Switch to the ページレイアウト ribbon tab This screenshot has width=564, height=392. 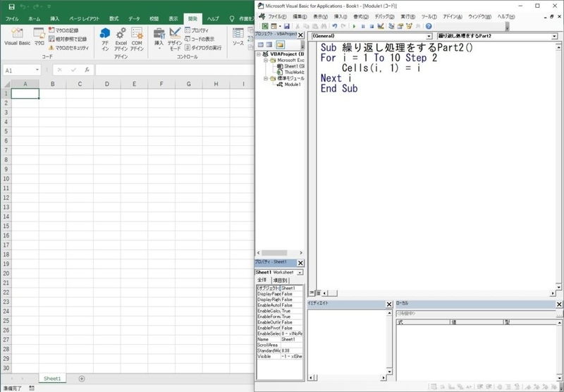tap(84, 19)
